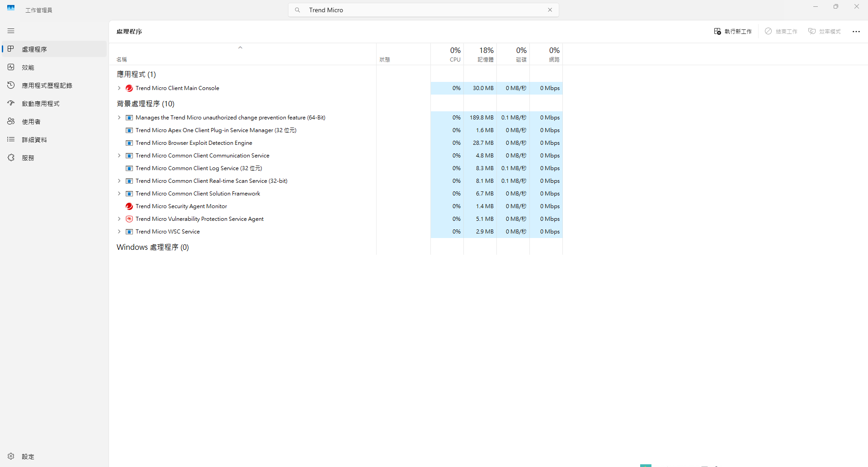Image resolution: width=868 pixels, height=467 pixels.
Task: Expand Trend Micro Client Main Console
Action: pyautogui.click(x=119, y=88)
